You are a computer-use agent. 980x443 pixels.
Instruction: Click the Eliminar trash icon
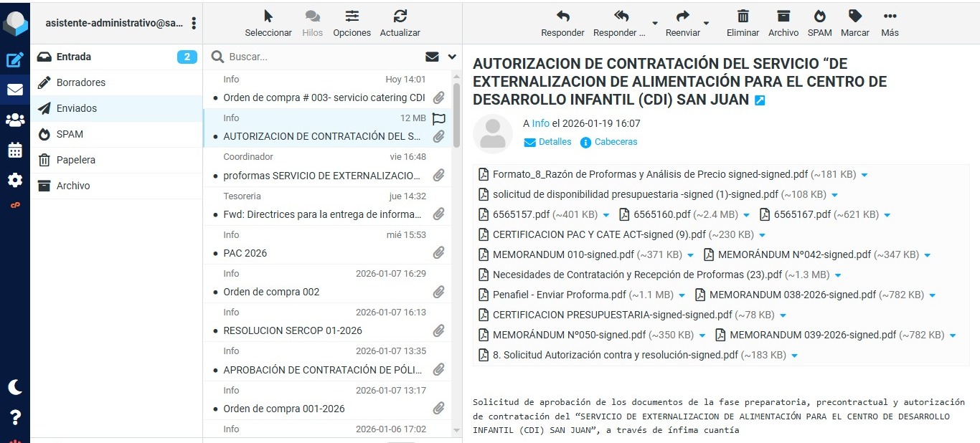(x=743, y=16)
